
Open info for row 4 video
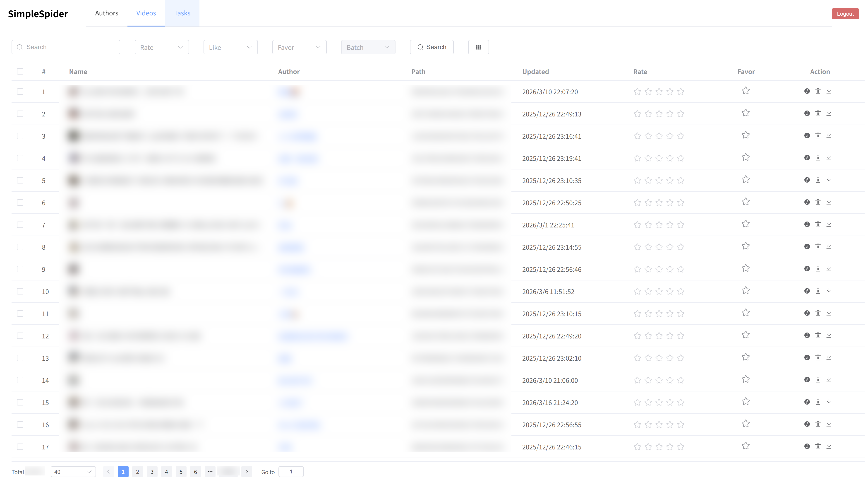(807, 158)
